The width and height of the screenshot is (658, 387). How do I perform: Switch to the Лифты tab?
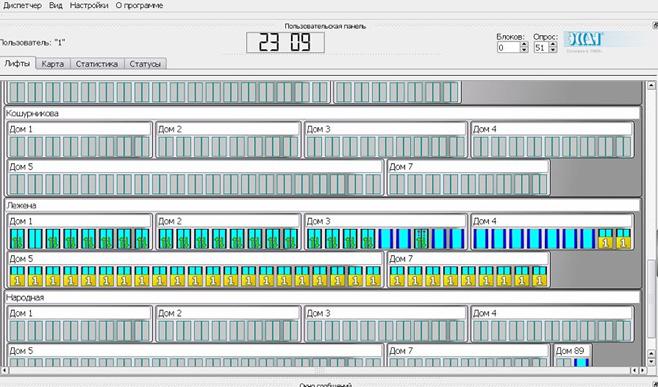(17, 63)
